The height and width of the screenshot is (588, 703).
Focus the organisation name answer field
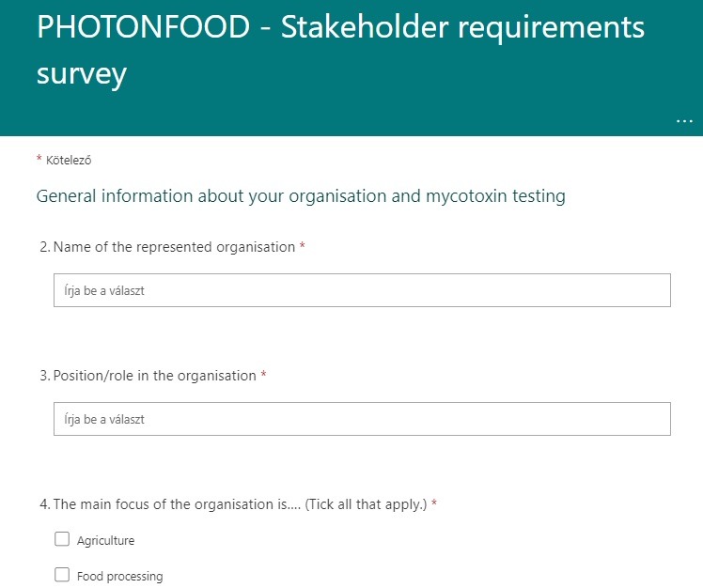coord(362,290)
